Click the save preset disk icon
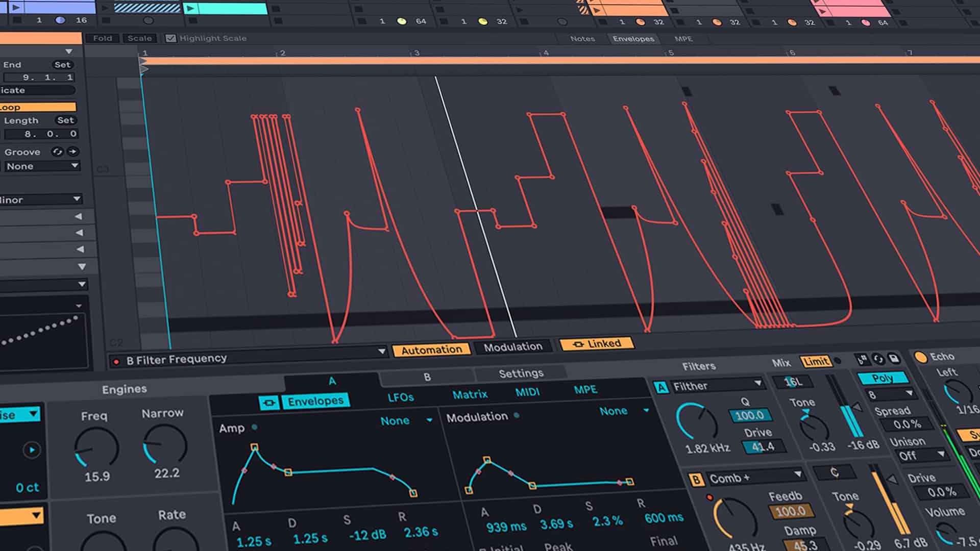Image resolution: width=980 pixels, height=551 pixels. (x=894, y=359)
